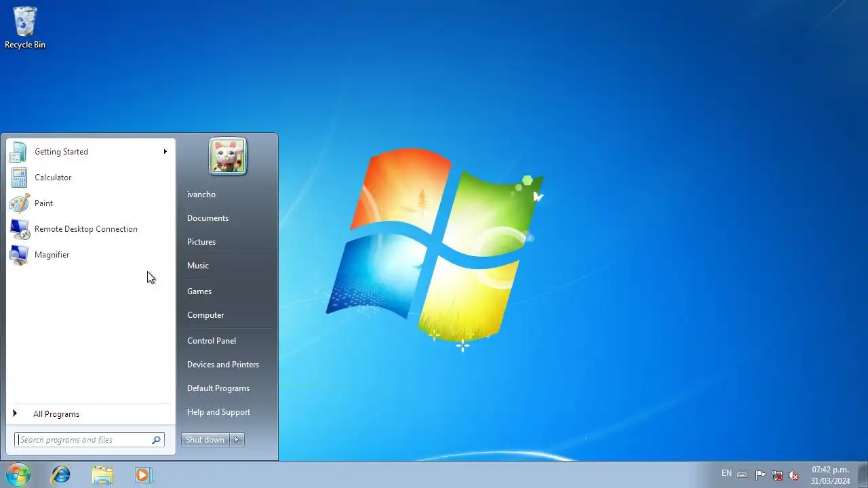Open Default Programs
Screen dimensions: 868x488
(218, 388)
